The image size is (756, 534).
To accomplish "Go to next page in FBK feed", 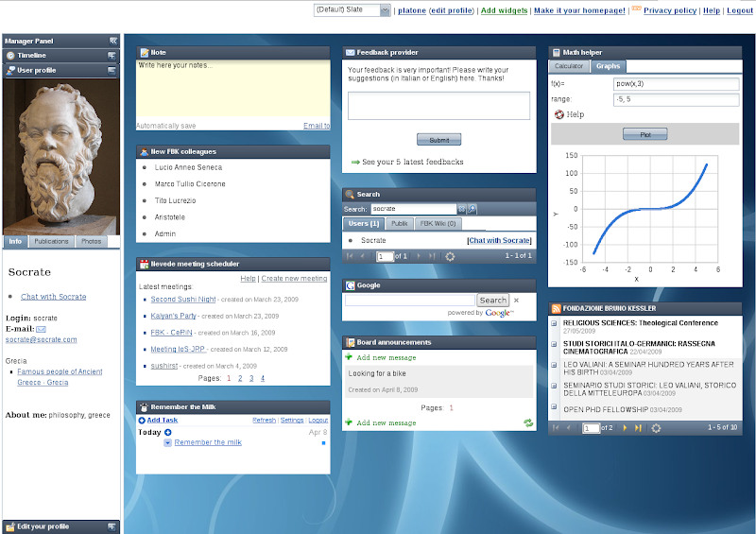I will 625,428.
